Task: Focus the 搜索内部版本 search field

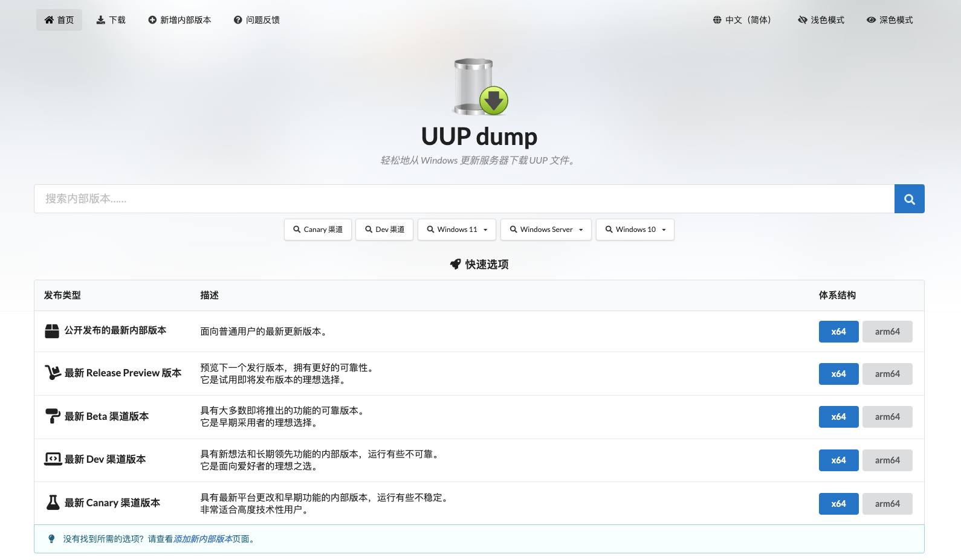Action: 464,199
